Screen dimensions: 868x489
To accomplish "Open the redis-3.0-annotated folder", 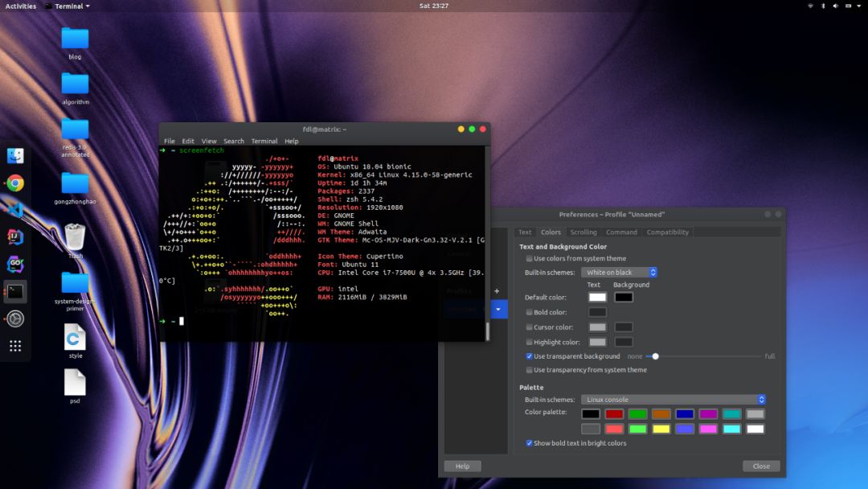I will [75, 129].
